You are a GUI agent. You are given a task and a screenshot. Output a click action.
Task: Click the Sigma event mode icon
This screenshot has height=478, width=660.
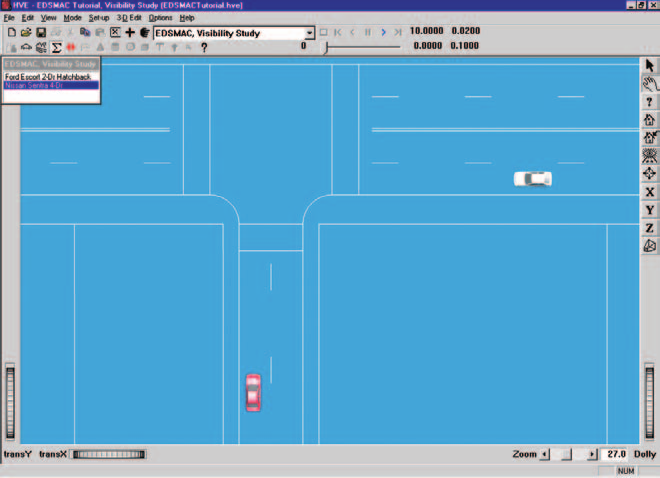56,48
